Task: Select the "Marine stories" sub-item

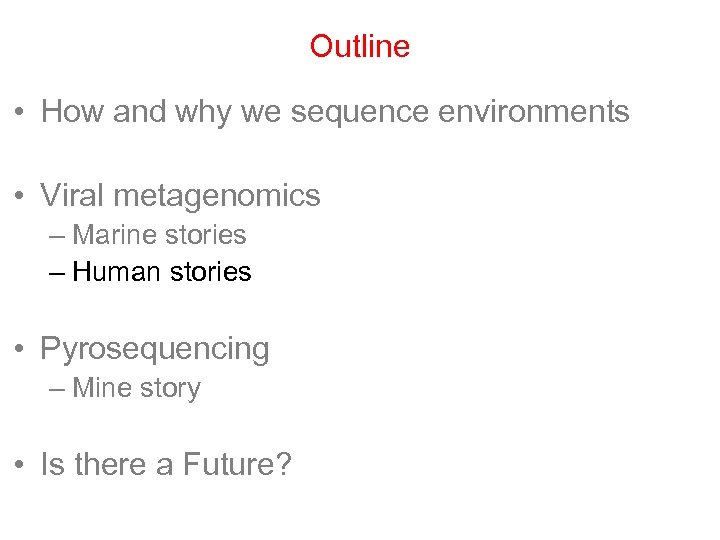Action: click(x=159, y=235)
